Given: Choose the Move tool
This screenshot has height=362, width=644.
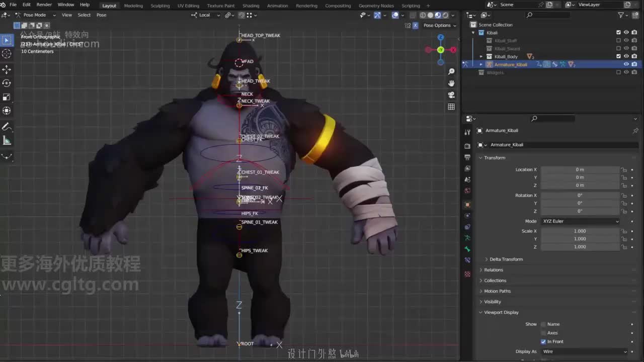Looking at the screenshot, I should tap(7, 69).
